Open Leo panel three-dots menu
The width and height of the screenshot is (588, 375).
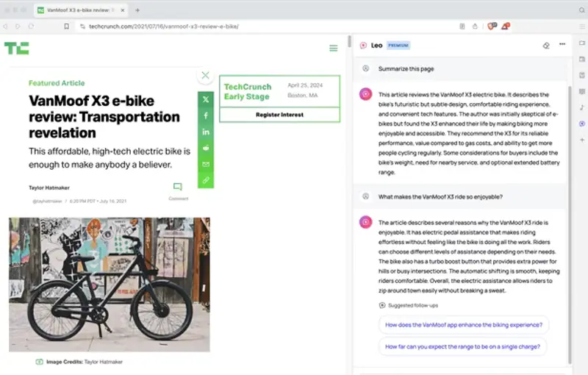pyautogui.click(x=562, y=44)
